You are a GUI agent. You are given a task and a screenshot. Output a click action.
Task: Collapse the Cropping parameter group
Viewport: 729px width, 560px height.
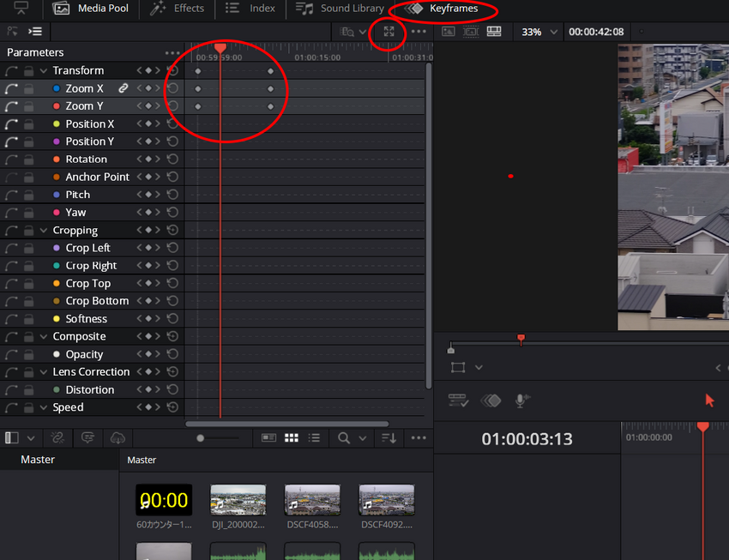pyautogui.click(x=44, y=231)
